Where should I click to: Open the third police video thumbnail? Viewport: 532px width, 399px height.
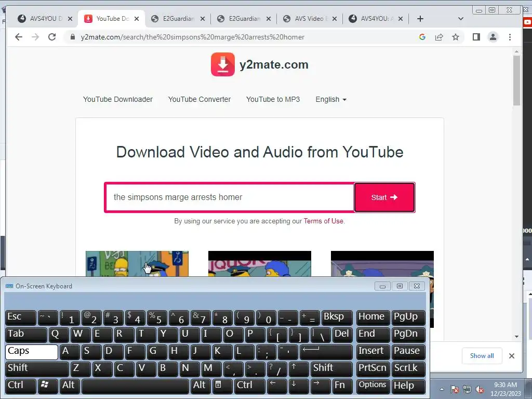click(x=382, y=264)
